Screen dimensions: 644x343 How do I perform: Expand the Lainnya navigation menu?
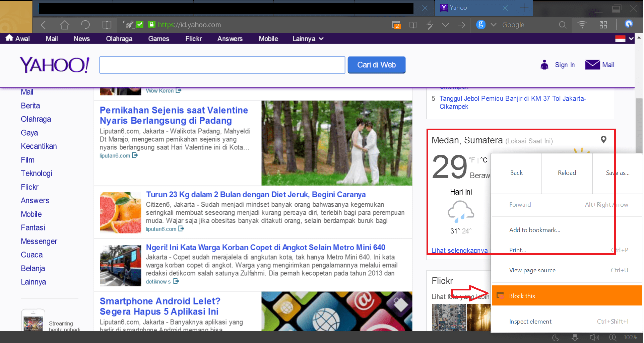tap(307, 39)
